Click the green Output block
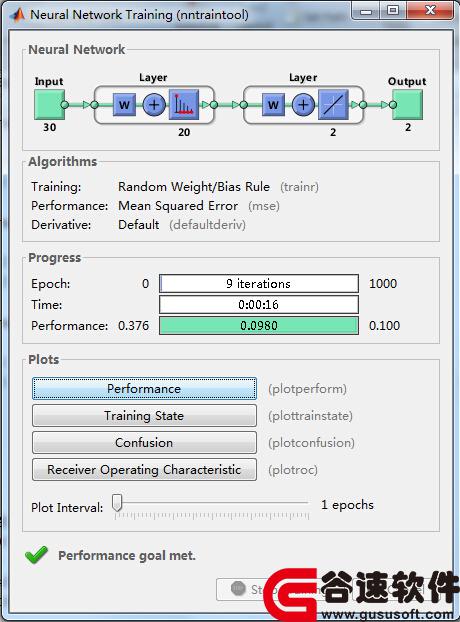The width and height of the screenshot is (460, 622). [408, 105]
